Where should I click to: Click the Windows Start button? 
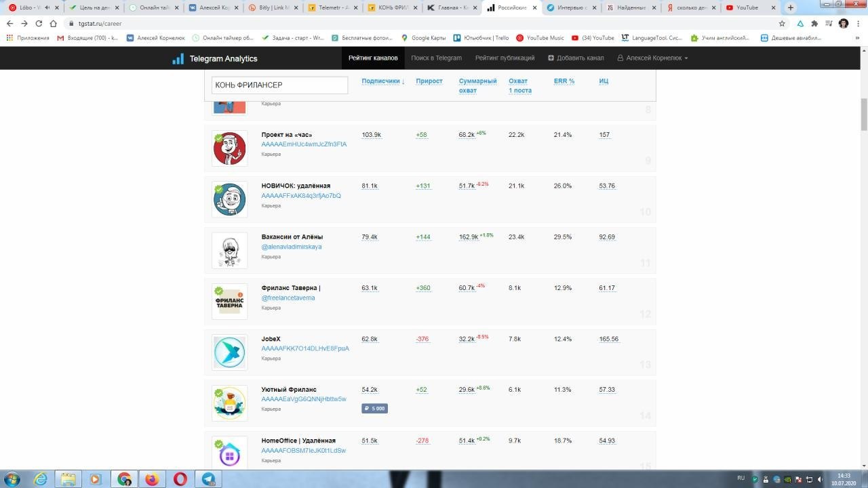point(11,479)
